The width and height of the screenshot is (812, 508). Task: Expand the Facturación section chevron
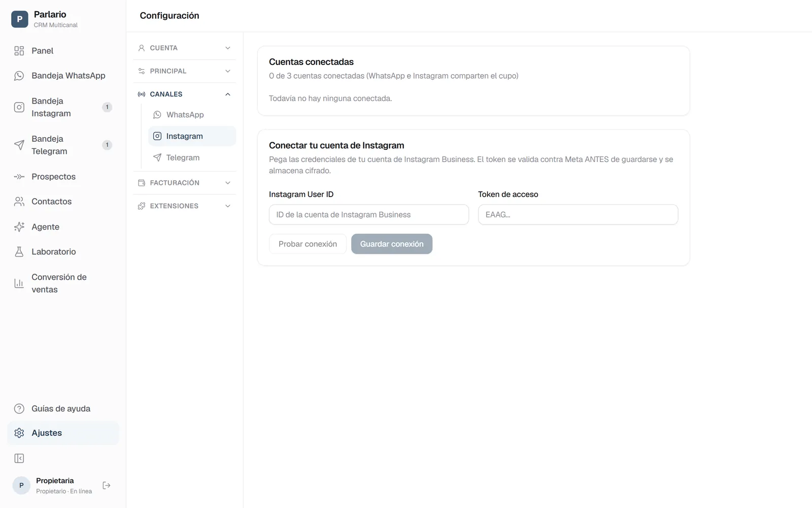(228, 183)
